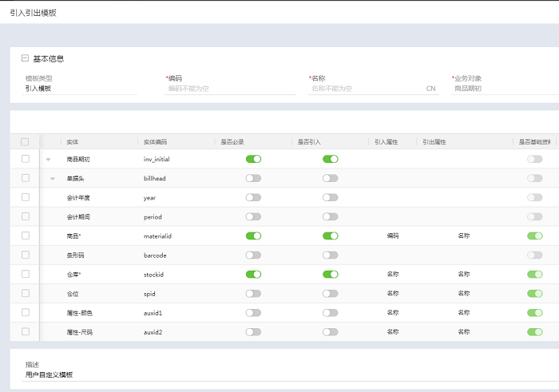Collapse the 单据头 tree node
Viewport: 559px width, 392px height.
coord(53,179)
